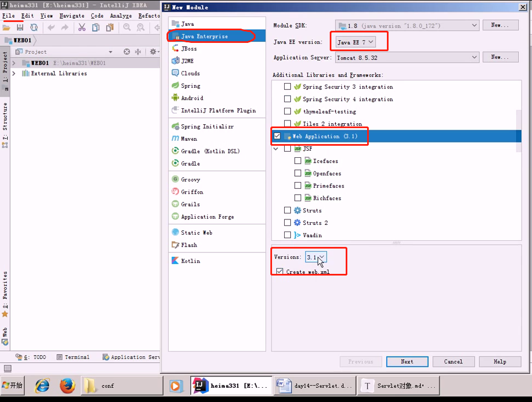Open the Versions 3.1 dropdown
The height and width of the screenshot is (402, 532).
coord(316,257)
